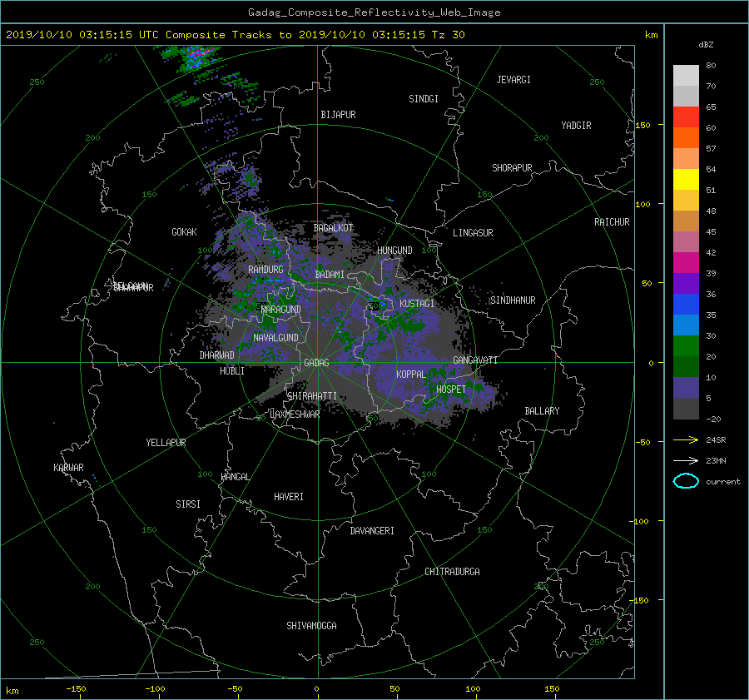Select the red 60 dBZ color swatch
The width and height of the screenshot is (749, 700).
pos(686,117)
